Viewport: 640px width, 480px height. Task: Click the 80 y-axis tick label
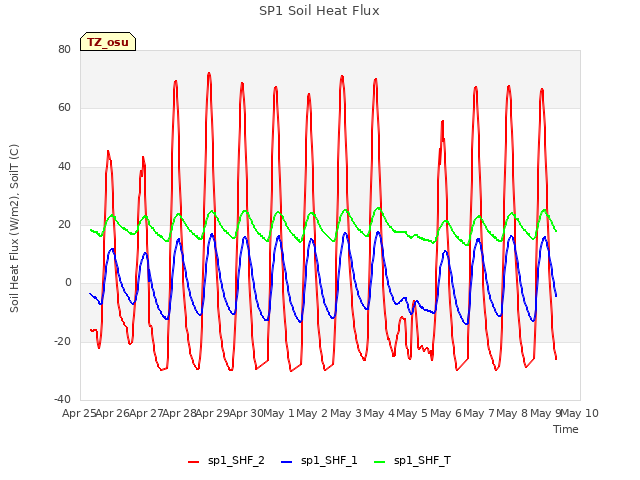tap(64, 49)
